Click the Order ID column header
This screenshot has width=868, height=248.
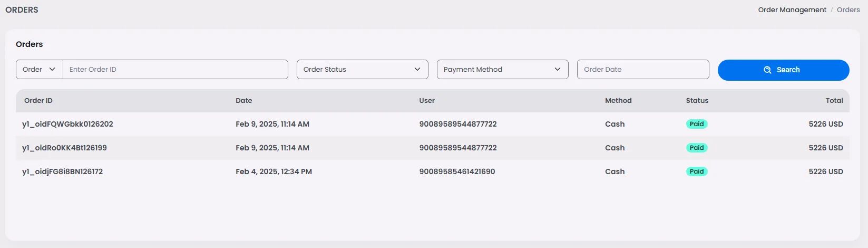tap(38, 101)
